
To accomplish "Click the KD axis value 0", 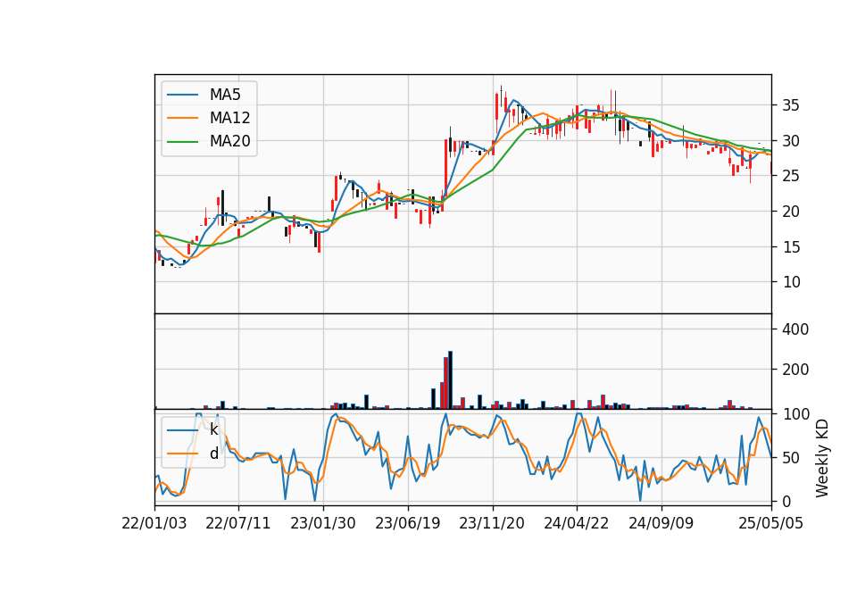I will coord(786,501).
